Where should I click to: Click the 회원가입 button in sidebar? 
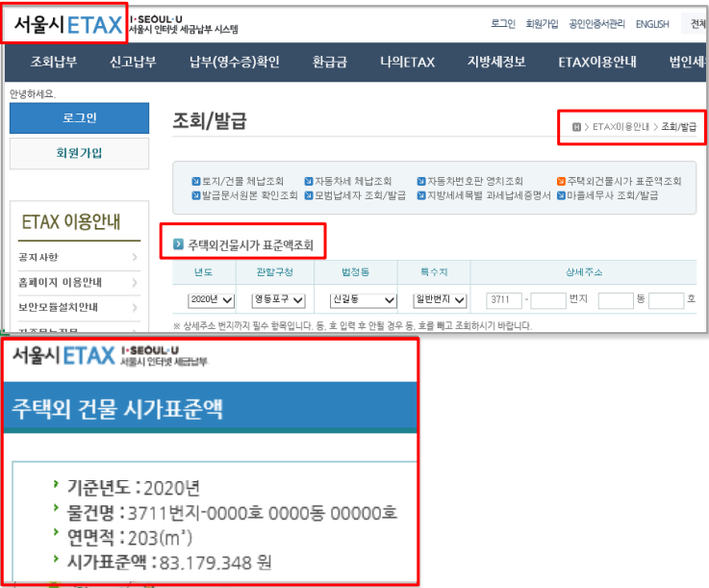pos(79,153)
